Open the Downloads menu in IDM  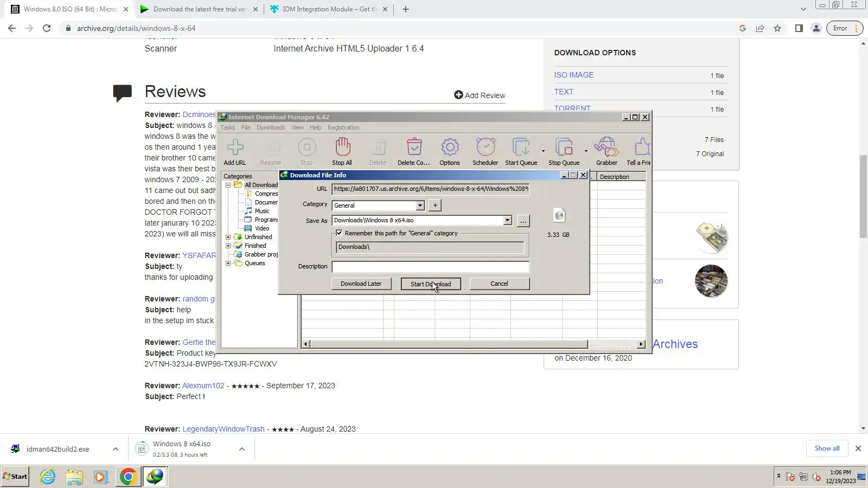(271, 127)
